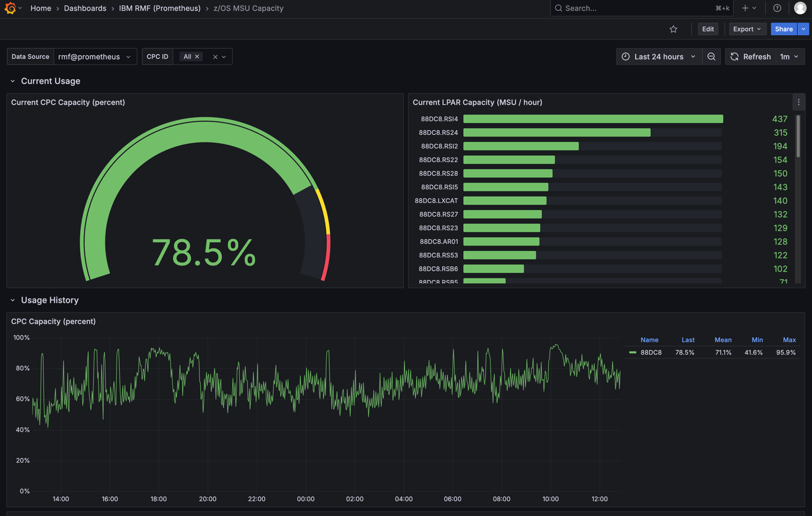The image size is (812, 516).
Task: Open the Share options arrow
Action: 804,29
